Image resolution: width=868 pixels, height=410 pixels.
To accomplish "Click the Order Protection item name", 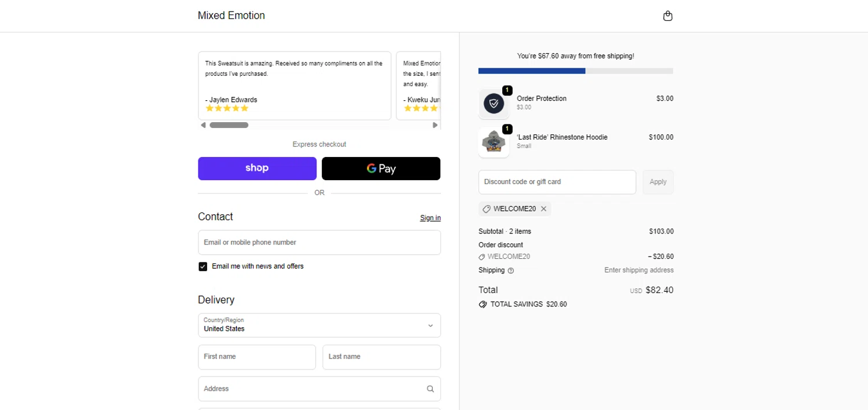I will pos(542,98).
